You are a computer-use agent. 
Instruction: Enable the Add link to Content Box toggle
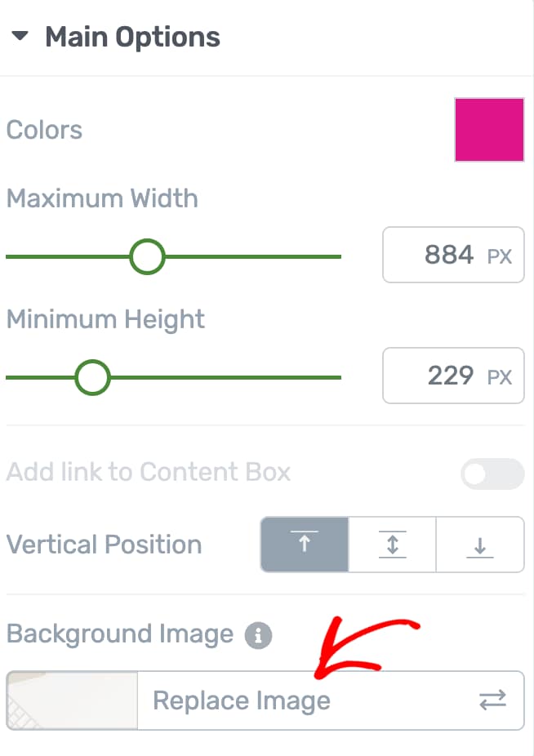[492, 473]
